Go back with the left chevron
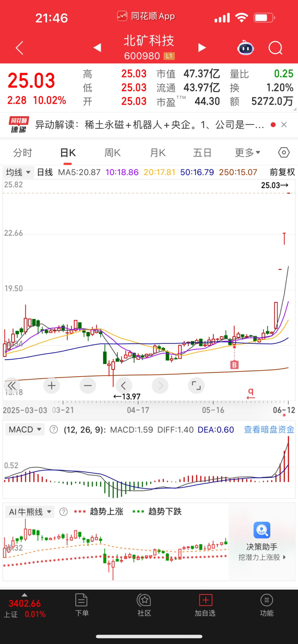 [19, 48]
